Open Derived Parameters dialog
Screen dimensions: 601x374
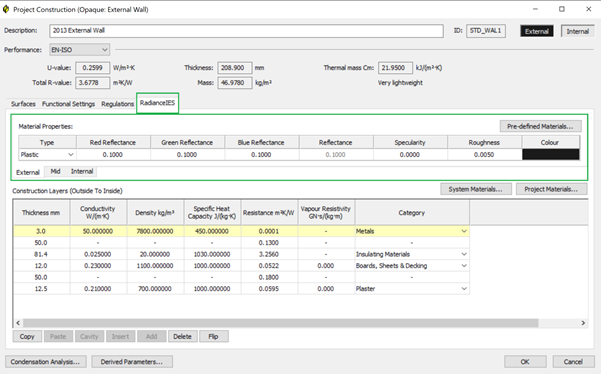point(132,362)
